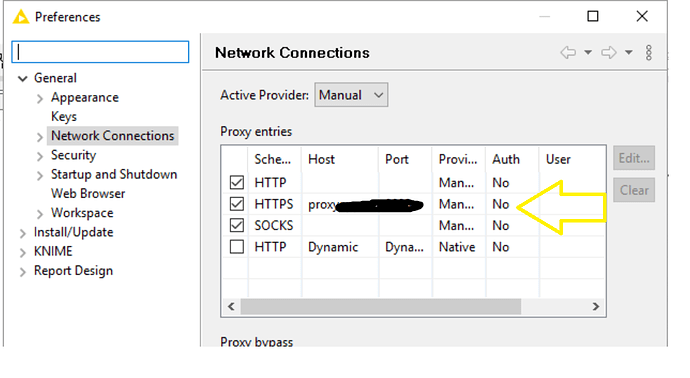690x378 pixels.
Task: Click the preferences filter text field
Action: pyautogui.click(x=100, y=52)
